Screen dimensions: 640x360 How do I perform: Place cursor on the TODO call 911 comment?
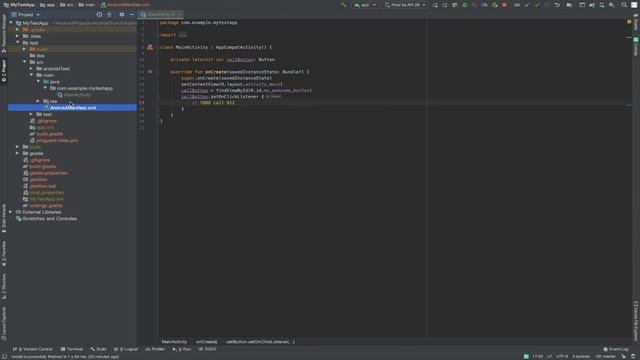(x=213, y=103)
